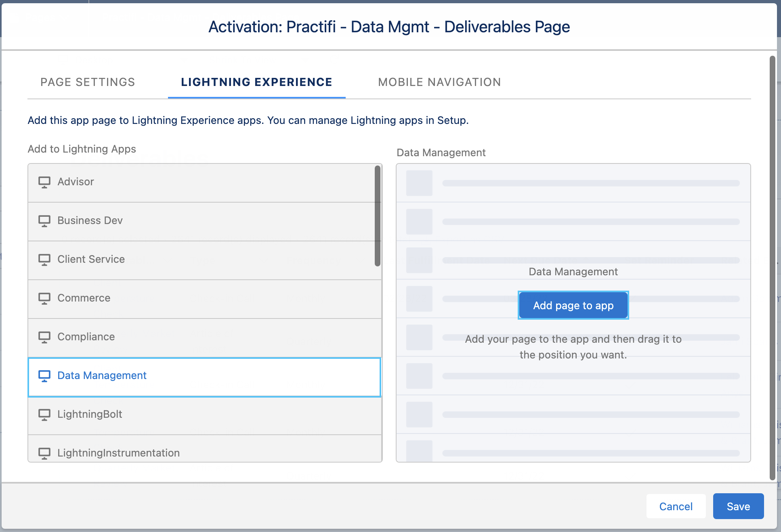781x532 pixels.
Task: Click the Advisor app monitor icon
Action: pos(44,182)
